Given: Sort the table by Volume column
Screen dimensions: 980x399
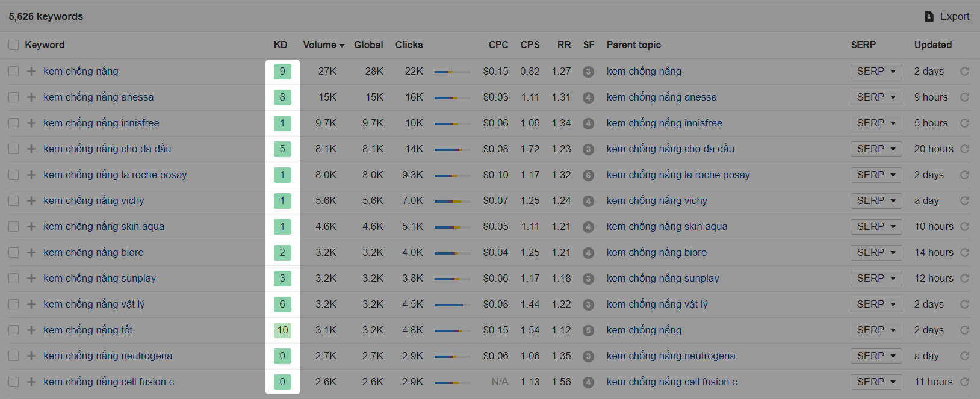Looking at the screenshot, I should coord(324,45).
